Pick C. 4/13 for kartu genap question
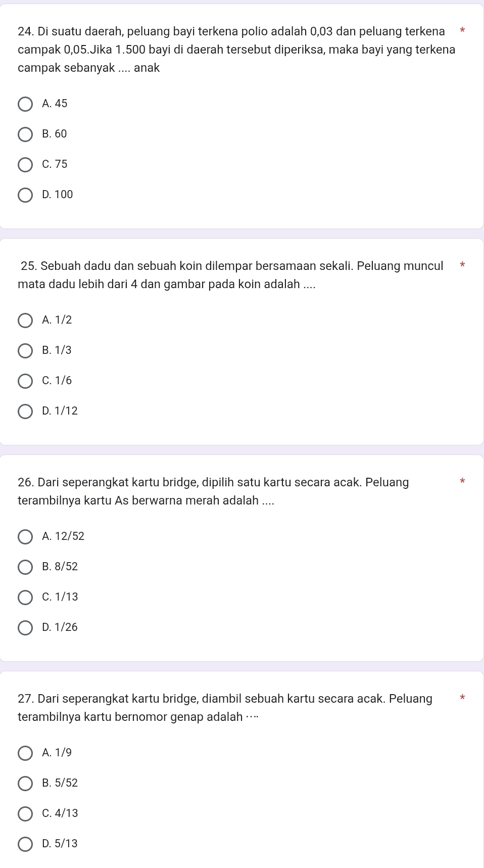Image resolution: width=484 pixels, height=868 pixels. point(25,814)
